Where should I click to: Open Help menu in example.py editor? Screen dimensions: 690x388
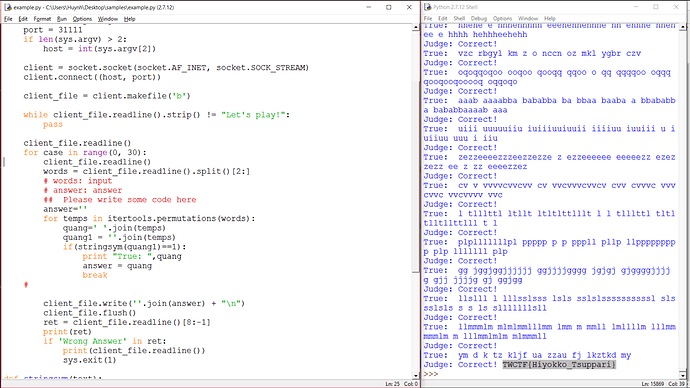pyautogui.click(x=129, y=19)
